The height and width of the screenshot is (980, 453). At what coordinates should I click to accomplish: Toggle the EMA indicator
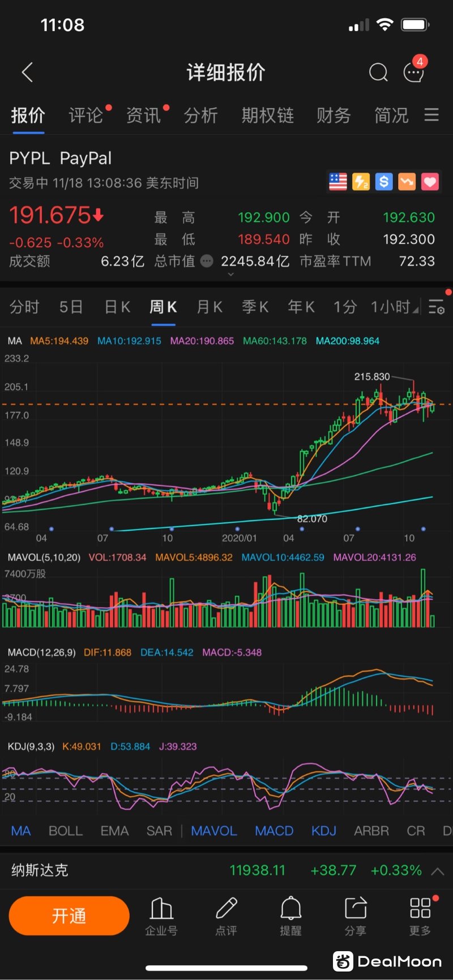(114, 831)
